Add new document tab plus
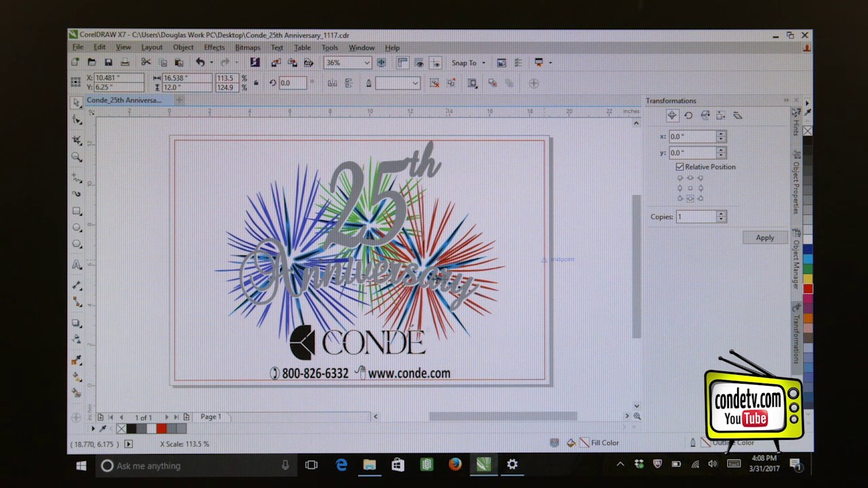This screenshot has height=488, width=868. [x=180, y=100]
